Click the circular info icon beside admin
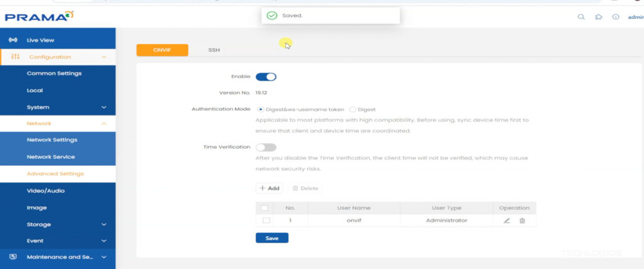This screenshot has width=644, height=269. tap(615, 17)
